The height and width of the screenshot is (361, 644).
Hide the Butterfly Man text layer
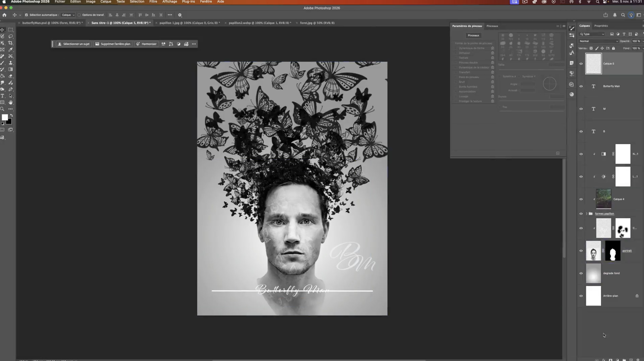(581, 86)
